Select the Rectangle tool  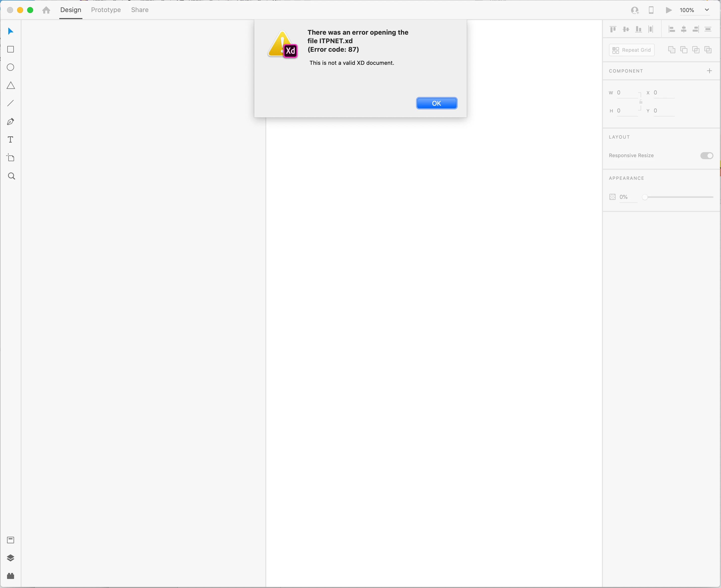pyautogui.click(x=11, y=49)
